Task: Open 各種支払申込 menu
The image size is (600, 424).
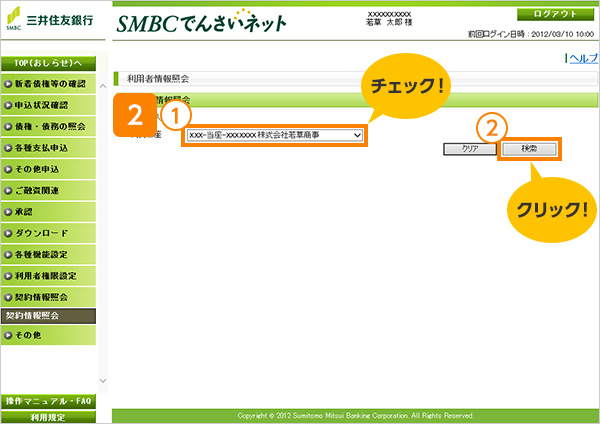Action: click(48, 148)
